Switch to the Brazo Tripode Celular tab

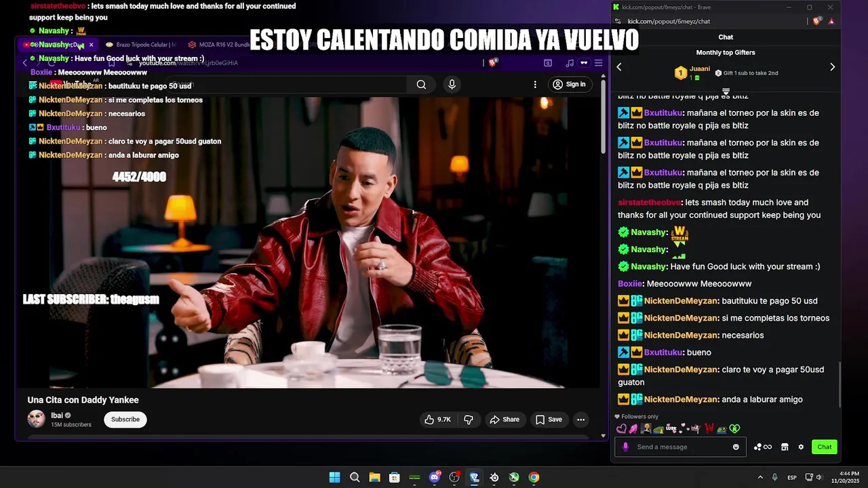click(x=141, y=45)
